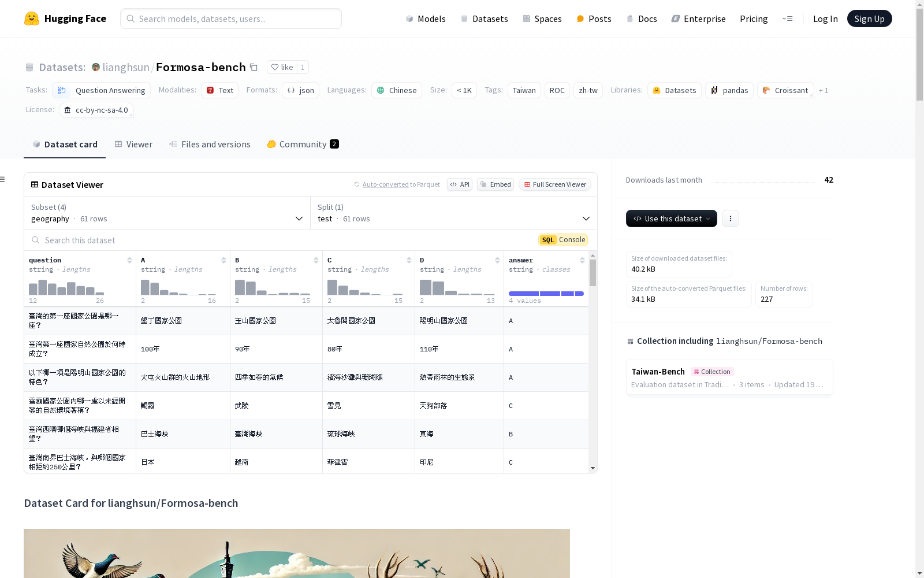Open the Community tab
The image size is (924, 578).
coord(303,144)
